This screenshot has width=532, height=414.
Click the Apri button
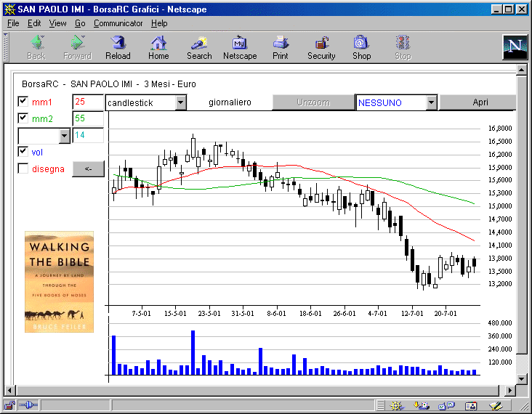point(477,102)
